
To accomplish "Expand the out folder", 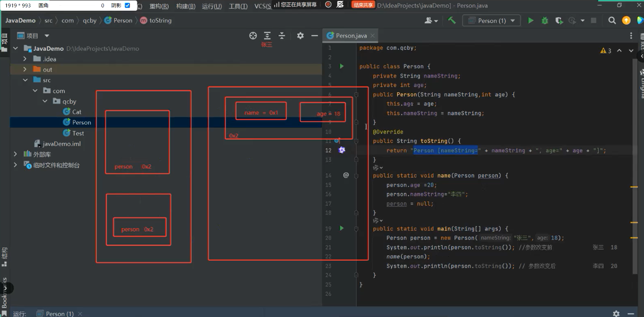I will [25, 70].
